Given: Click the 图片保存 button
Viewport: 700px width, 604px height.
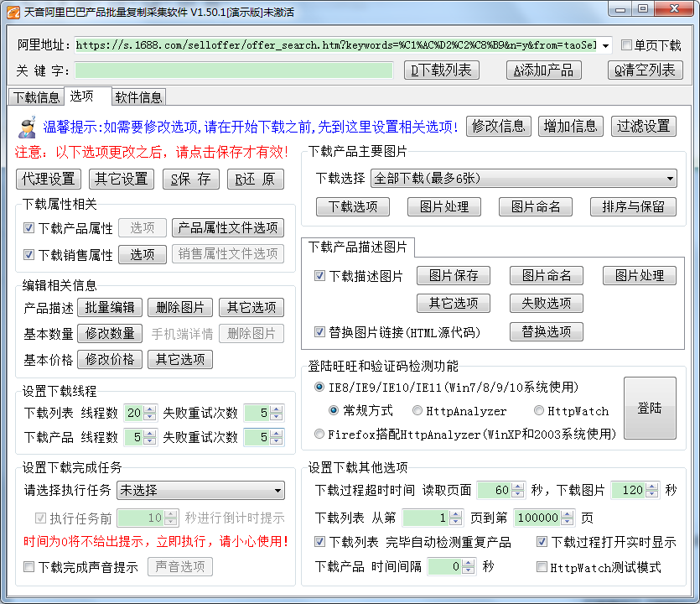Looking at the screenshot, I should [x=454, y=275].
